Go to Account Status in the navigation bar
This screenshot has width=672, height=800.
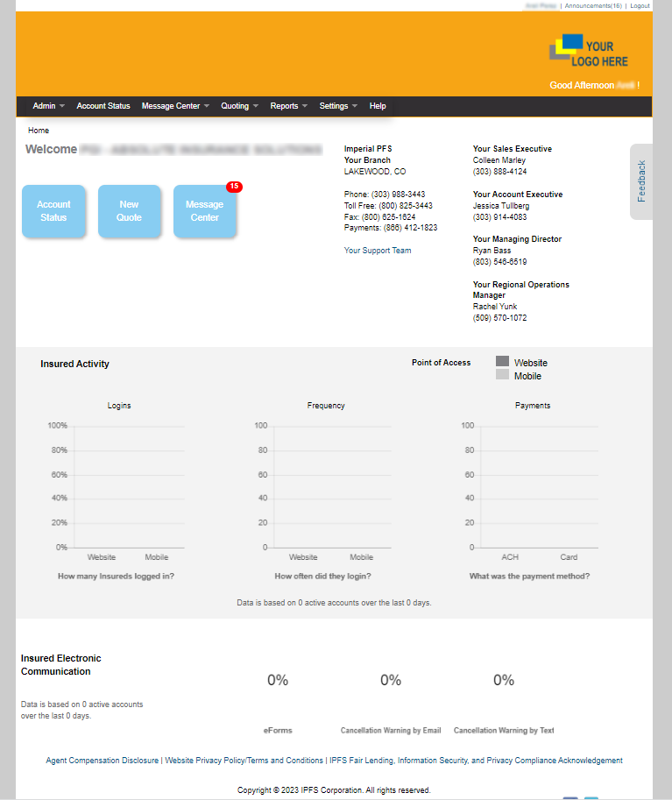103,106
